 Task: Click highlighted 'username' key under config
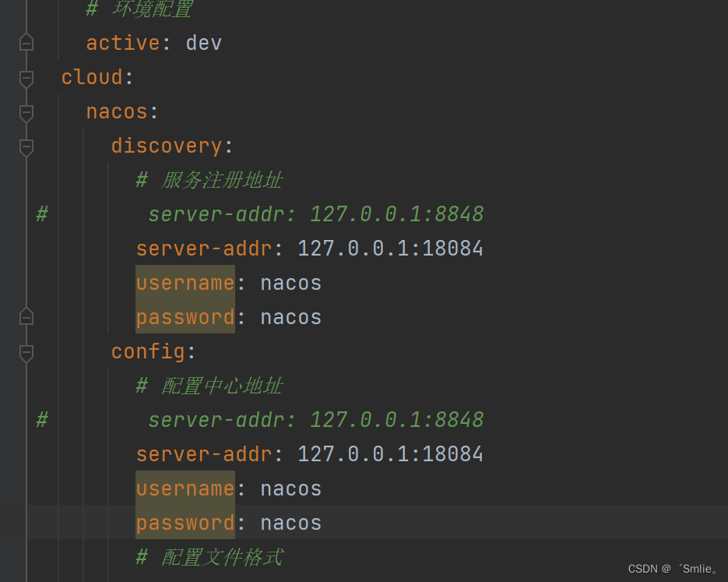(185, 489)
